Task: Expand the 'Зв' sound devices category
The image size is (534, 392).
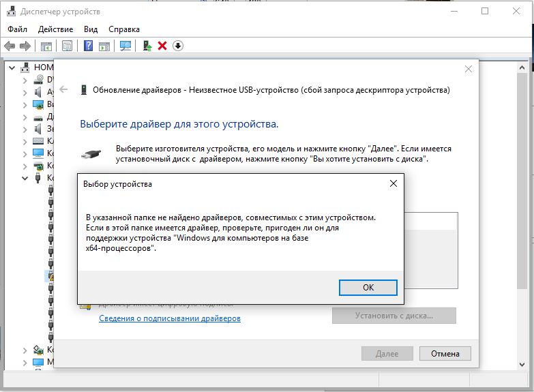Action: tap(25, 129)
